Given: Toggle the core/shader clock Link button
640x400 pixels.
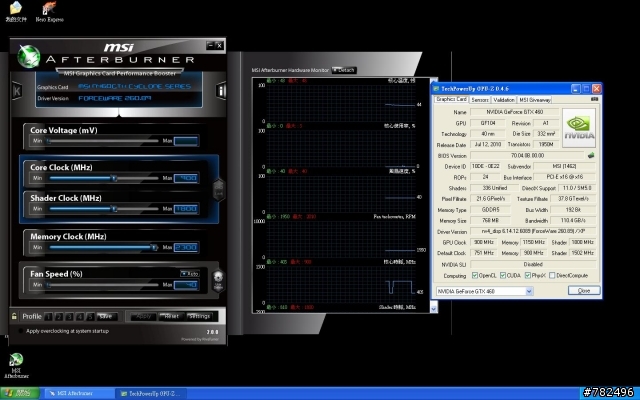Looking at the screenshot, I should click(218, 189).
